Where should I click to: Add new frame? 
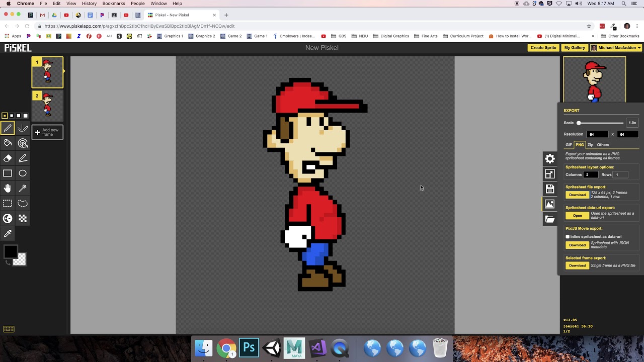(x=47, y=132)
